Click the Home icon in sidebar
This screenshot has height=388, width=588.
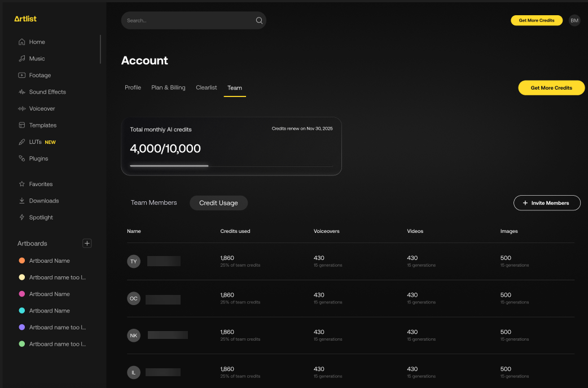pyautogui.click(x=22, y=42)
